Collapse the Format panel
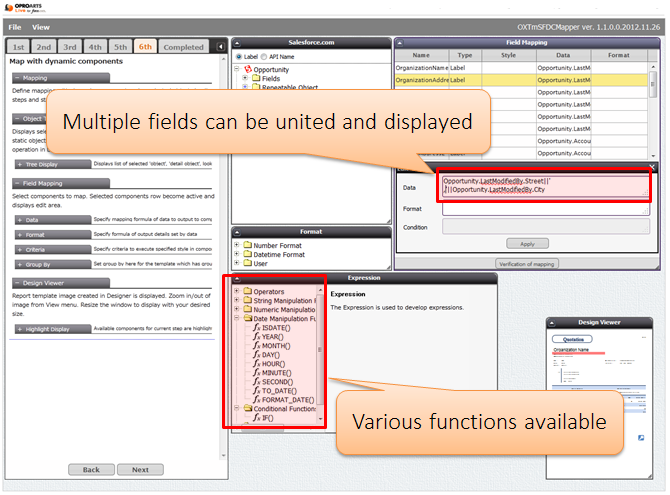 coord(238,233)
